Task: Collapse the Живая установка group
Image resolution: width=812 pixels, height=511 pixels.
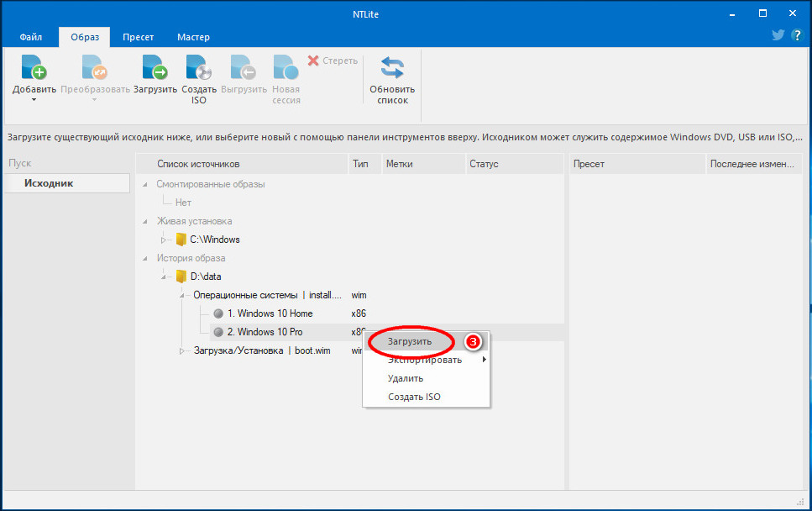Action: click(145, 221)
